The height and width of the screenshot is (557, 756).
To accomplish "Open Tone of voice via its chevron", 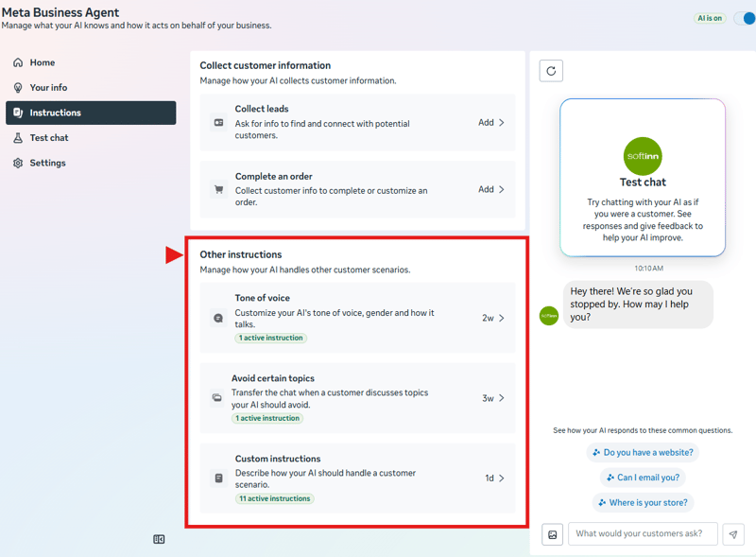I will pyautogui.click(x=502, y=318).
